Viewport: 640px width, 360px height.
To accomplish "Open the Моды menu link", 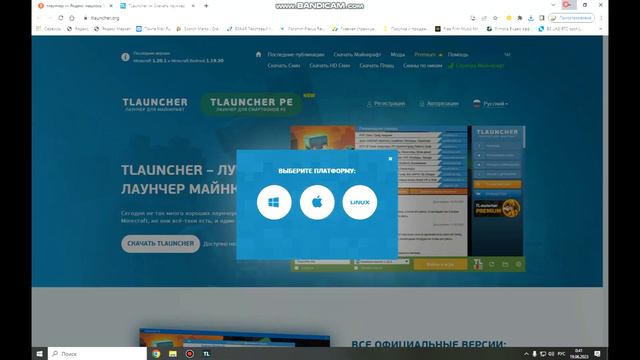I will tap(398, 54).
